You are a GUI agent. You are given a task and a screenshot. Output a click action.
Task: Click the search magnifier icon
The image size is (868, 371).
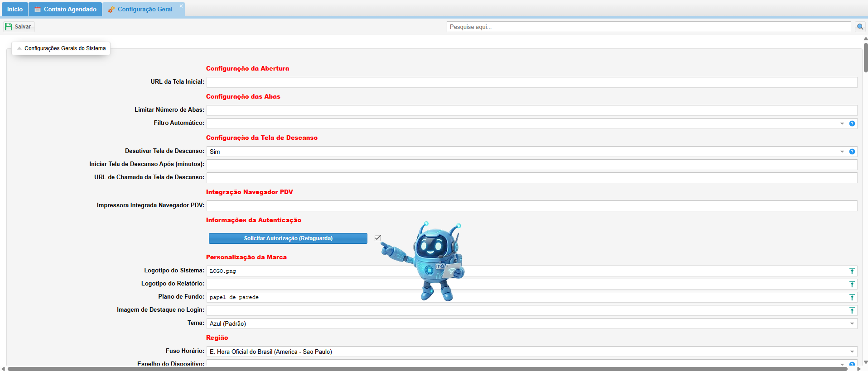(860, 27)
